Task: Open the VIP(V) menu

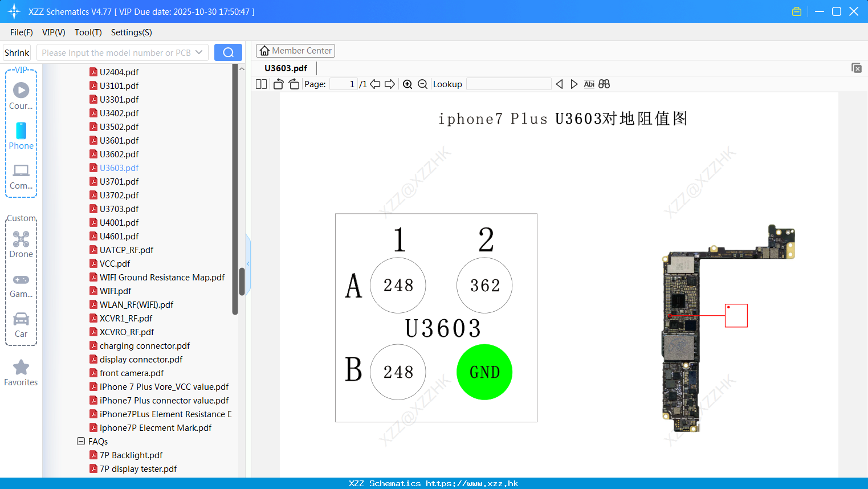Action: tap(54, 32)
